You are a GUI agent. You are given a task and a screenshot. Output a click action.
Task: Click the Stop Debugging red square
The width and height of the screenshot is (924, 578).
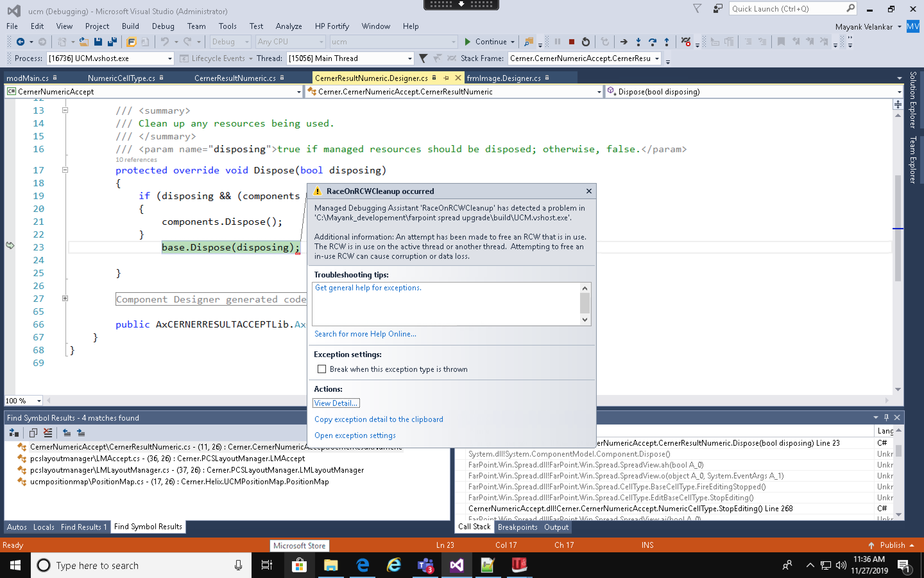click(x=572, y=42)
